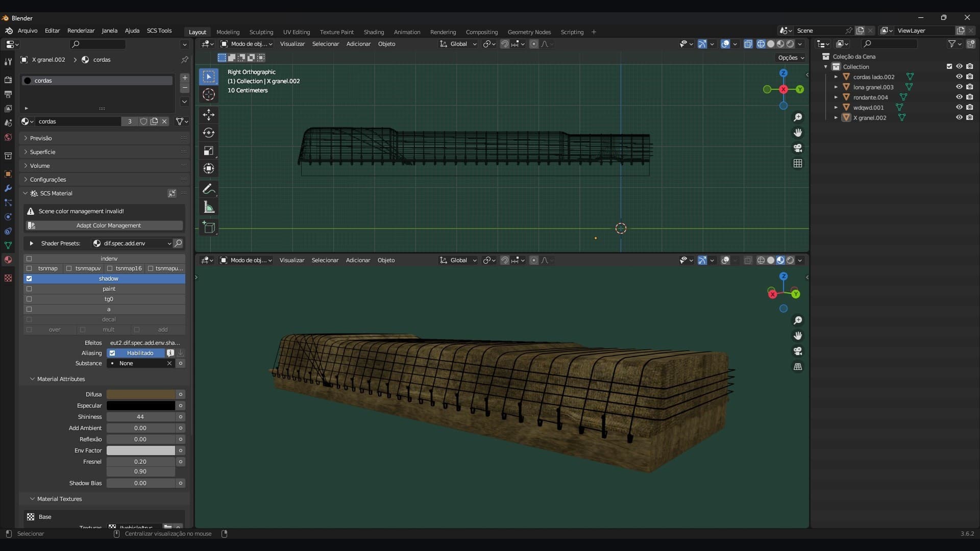Select the Annotate tool in upper viewport
The image size is (980, 551).
tap(208, 189)
